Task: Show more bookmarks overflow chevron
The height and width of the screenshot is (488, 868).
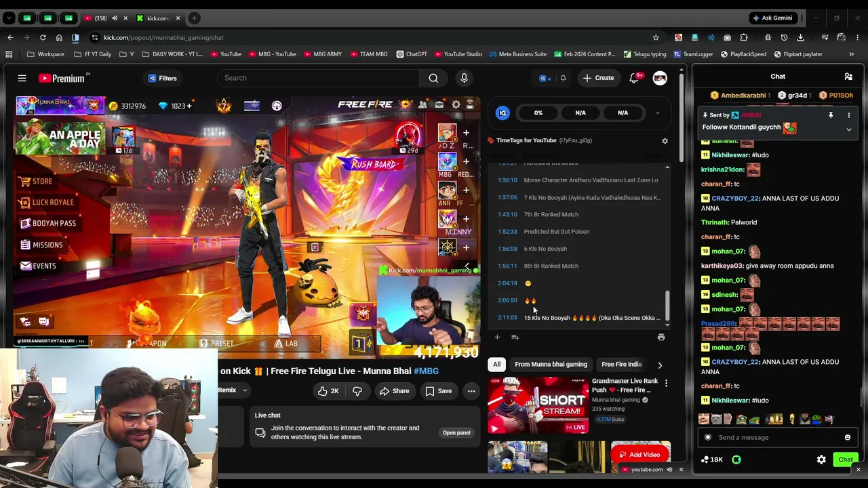Action: click(851, 54)
